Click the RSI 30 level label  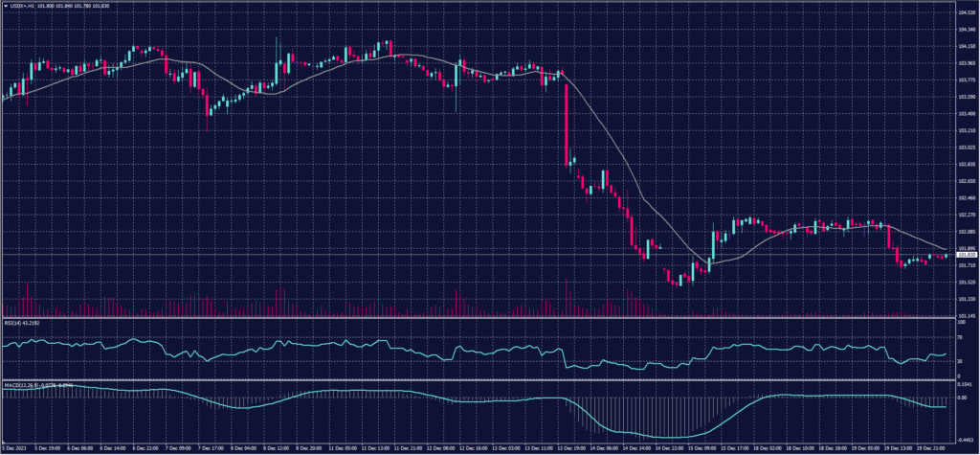coord(960,361)
